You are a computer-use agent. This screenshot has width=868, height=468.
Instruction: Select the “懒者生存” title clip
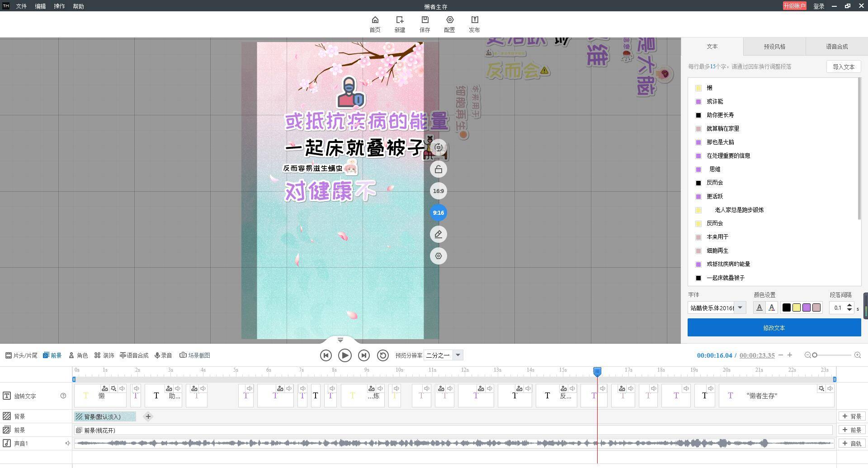pos(777,396)
